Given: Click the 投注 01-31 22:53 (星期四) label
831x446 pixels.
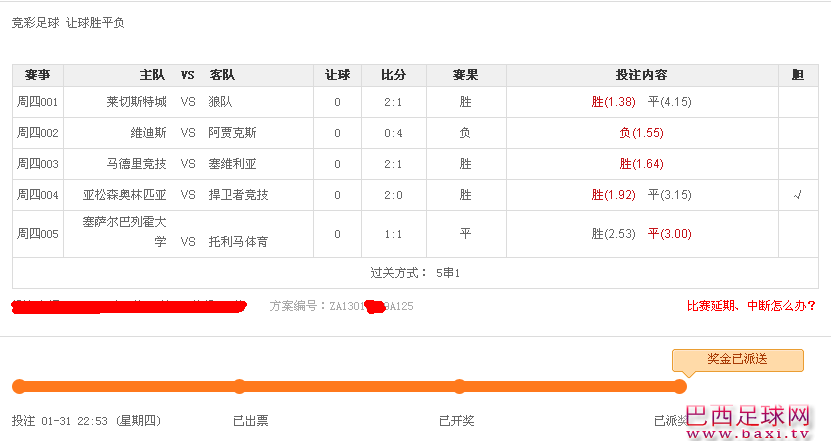Looking at the screenshot, I should 86,421.
